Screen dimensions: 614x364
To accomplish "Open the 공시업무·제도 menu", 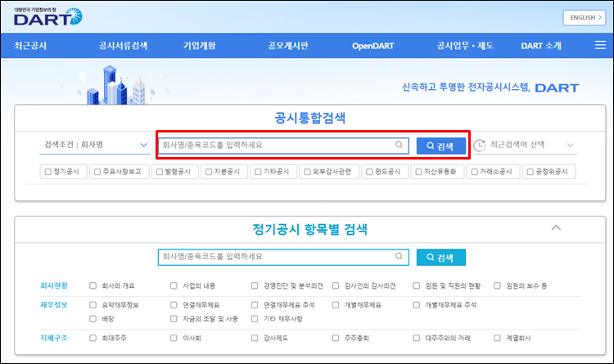I will click(465, 46).
